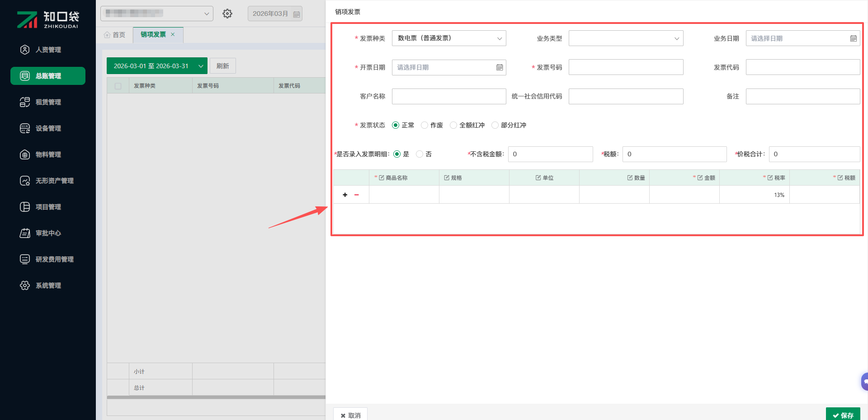
Task: Click edit icon on 单位 column header
Action: pos(538,177)
